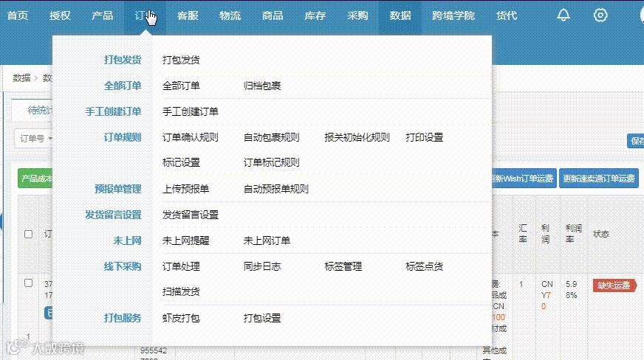Open the 库存 navigation menu
This screenshot has height=360, width=644.
(x=315, y=15)
